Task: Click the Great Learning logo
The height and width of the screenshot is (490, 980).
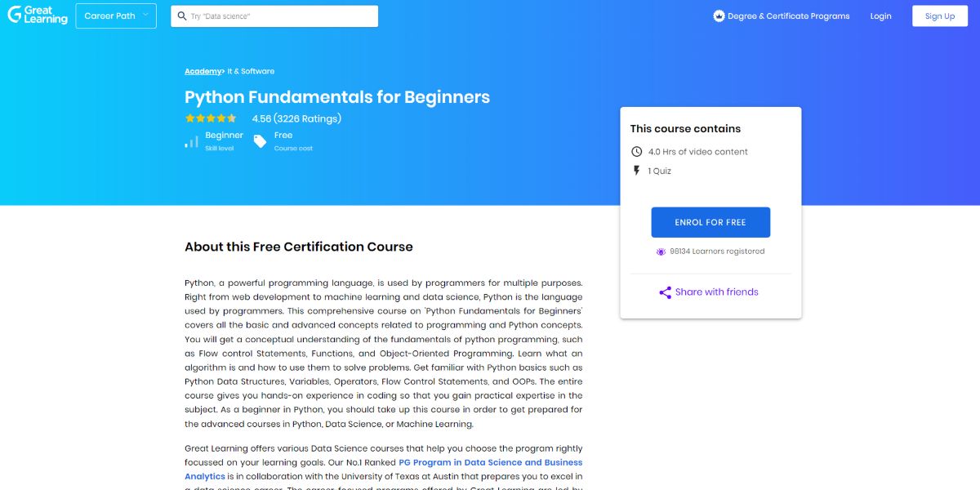Action: point(38,16)
